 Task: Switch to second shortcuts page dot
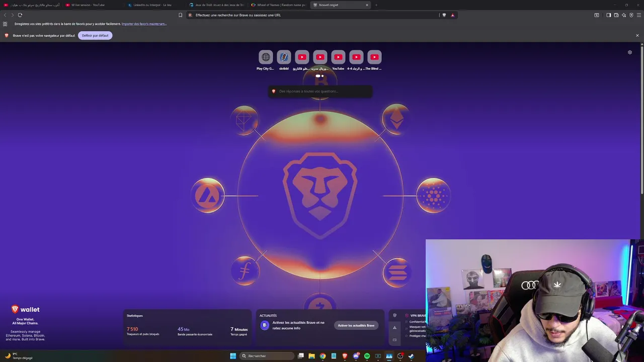323,76
